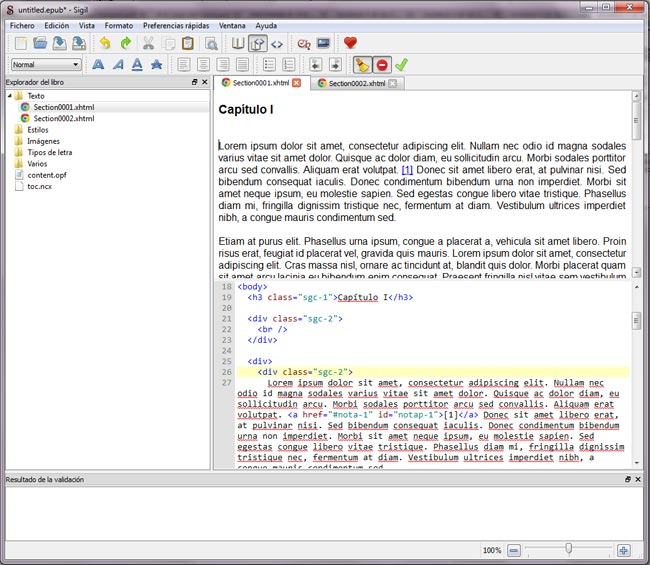This screenshot has height=565, width=650.
Task: Follow the [1] footnote link
Action: [x=407, y=170]
